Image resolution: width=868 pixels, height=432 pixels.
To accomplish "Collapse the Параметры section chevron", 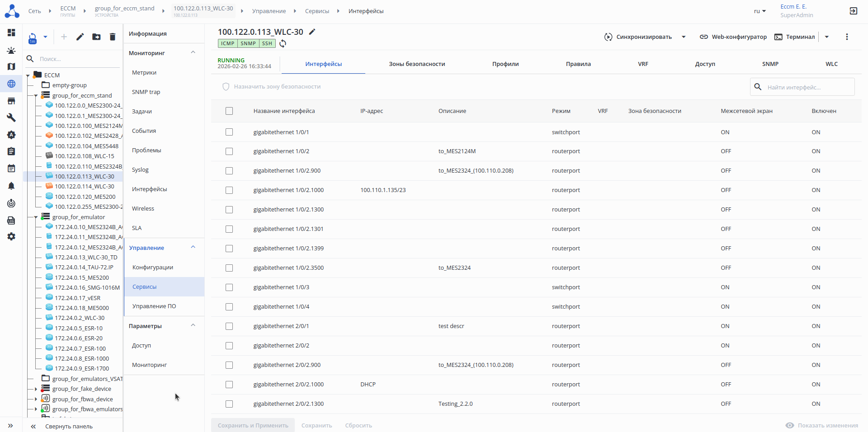I will point(193,325).
